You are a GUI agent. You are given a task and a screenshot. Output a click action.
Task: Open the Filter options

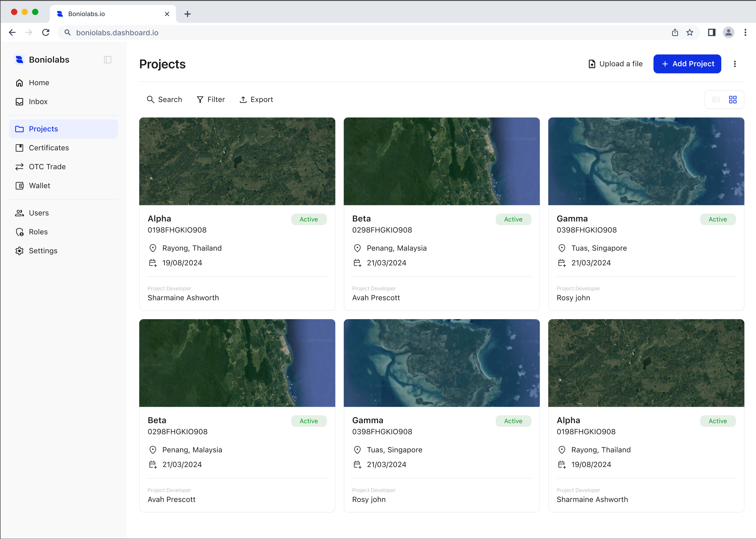pos(211,100)
